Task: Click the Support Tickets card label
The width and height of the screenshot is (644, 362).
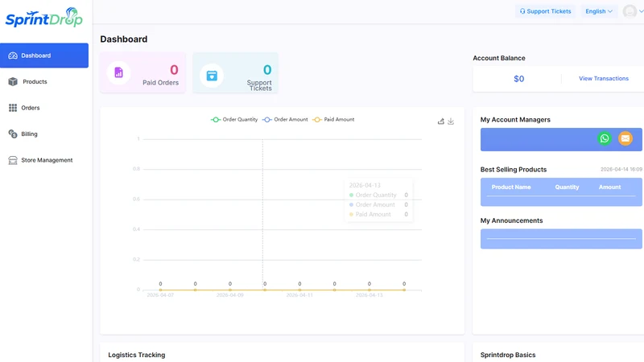Action: [x=259, y=85]
